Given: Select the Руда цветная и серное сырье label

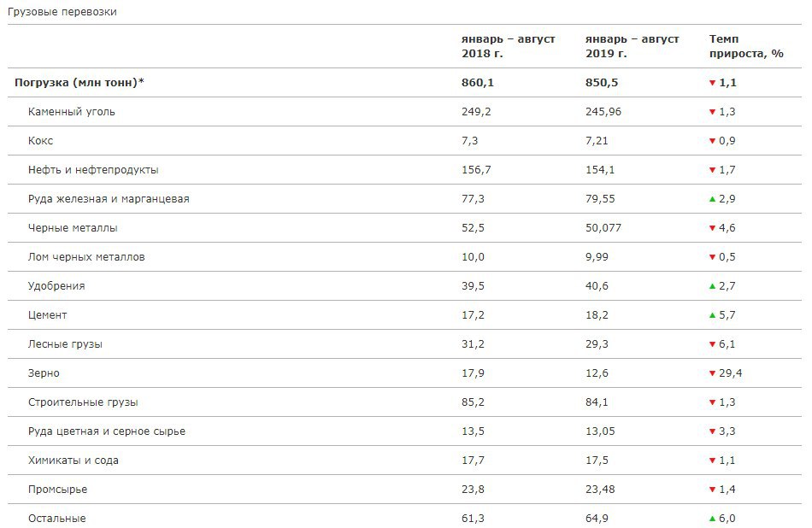Looking at the screenshot, I should [x=107, y=431].
